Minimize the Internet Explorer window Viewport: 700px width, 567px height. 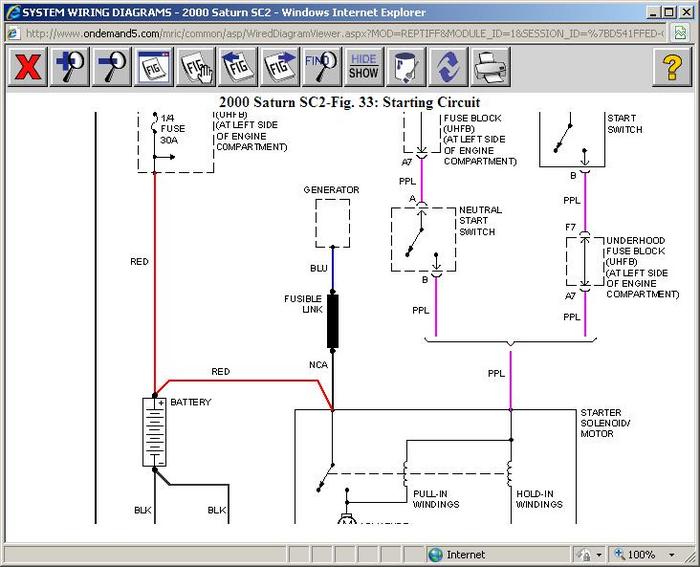pos(654,12)
